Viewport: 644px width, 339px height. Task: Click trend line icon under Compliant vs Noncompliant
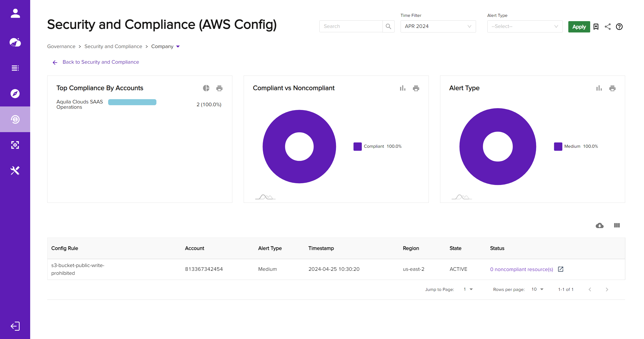point(265,197)
